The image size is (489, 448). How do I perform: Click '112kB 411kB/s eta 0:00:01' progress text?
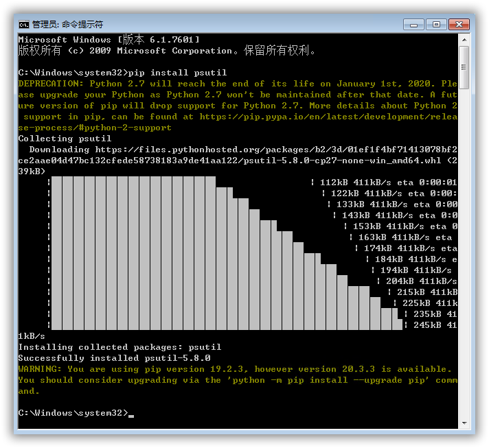tap(389, 182)
